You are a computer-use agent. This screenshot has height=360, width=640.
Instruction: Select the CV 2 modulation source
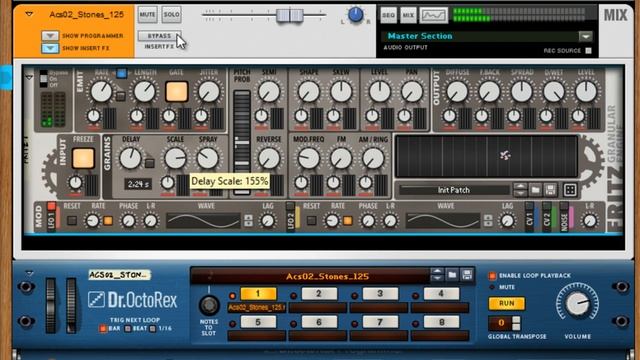547,216
